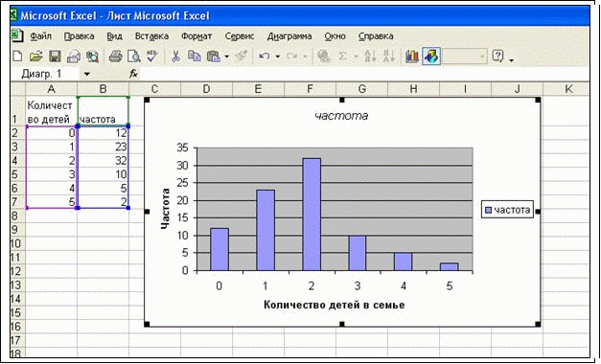Select column K header
Screen dimensions: 601x364
(568, 89)
